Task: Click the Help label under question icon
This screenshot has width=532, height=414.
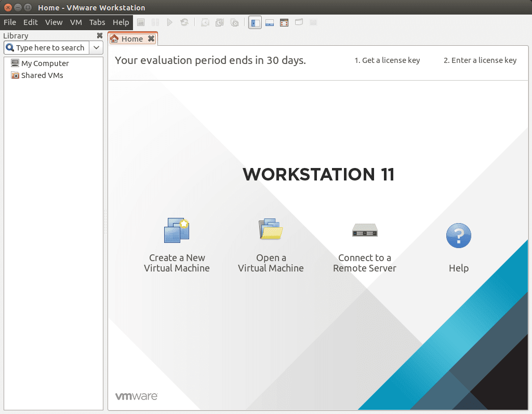Action: [x=459, y=268]
